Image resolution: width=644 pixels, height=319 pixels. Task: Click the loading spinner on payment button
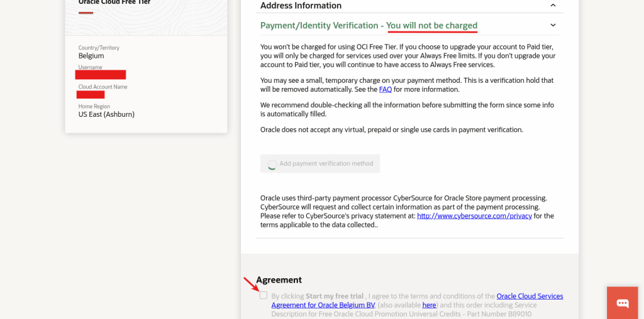point(272,165)
